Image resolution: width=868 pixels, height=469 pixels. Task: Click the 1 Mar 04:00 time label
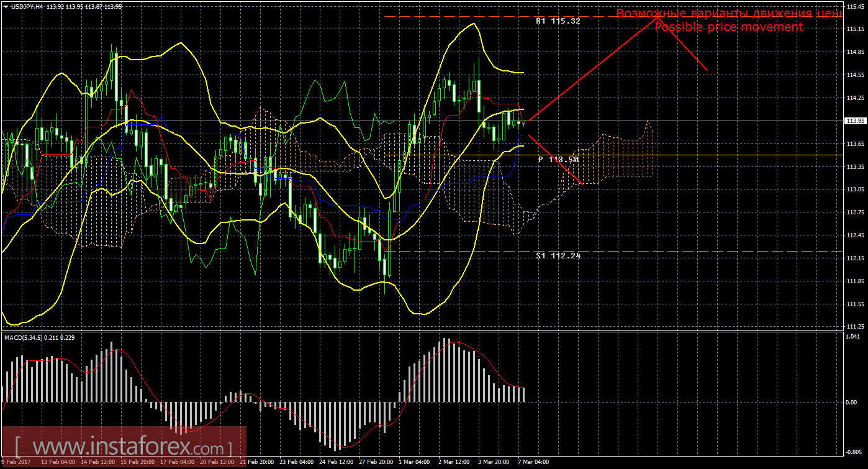(x=415, y=463)
